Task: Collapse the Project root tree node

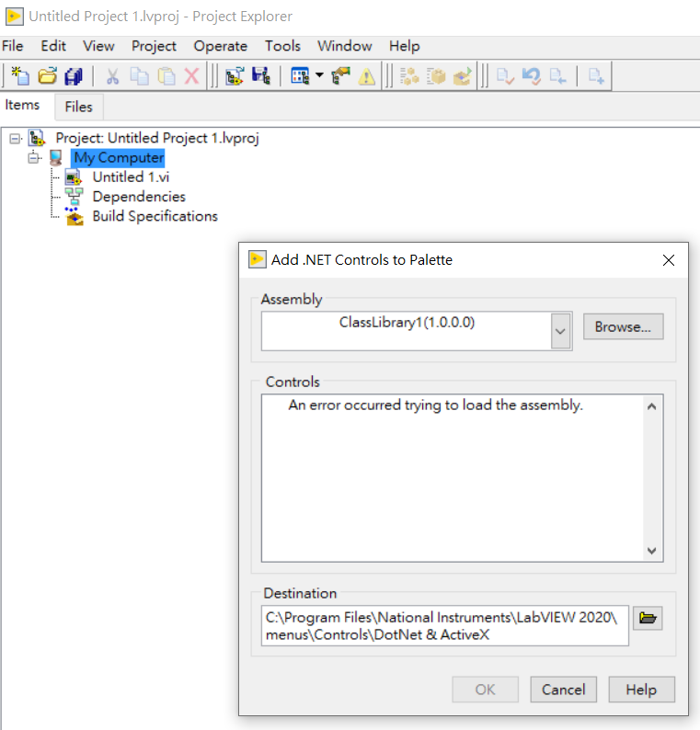Action: [x=16, y=138]
